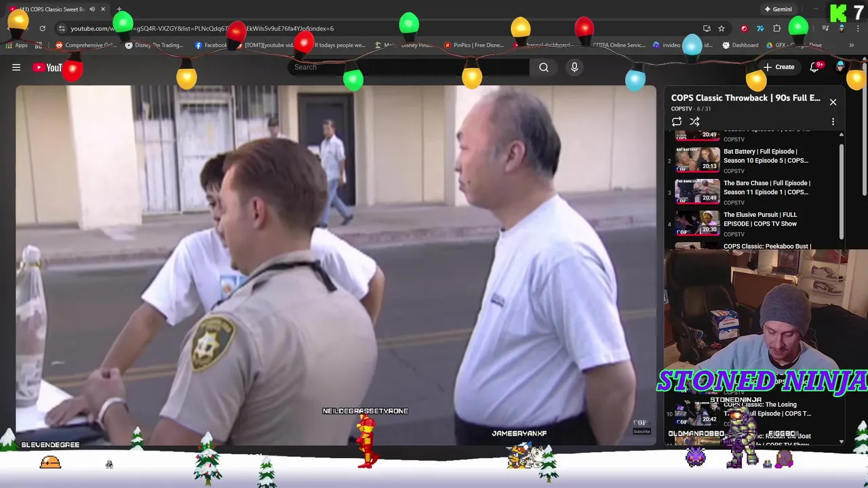Open the COPS Classic Throwback playlist title
The image size is (868, 488).
tap(745, 98)
